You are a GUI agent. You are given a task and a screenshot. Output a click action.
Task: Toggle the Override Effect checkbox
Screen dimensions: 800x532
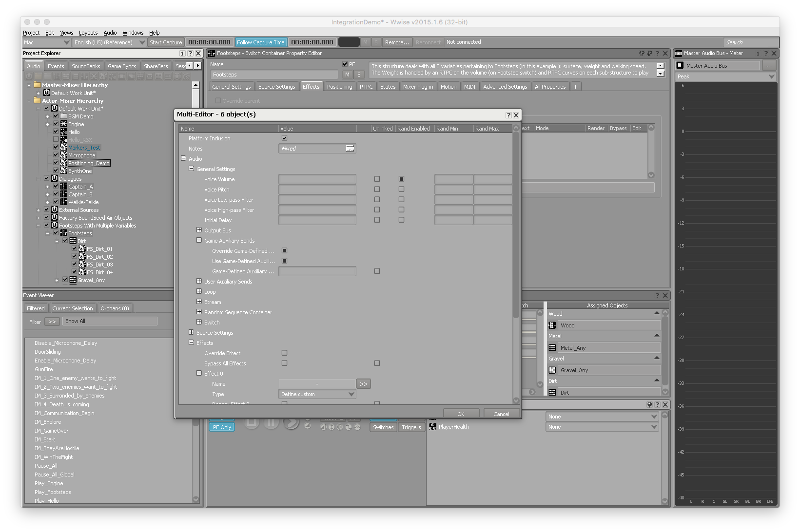[284, 353]
